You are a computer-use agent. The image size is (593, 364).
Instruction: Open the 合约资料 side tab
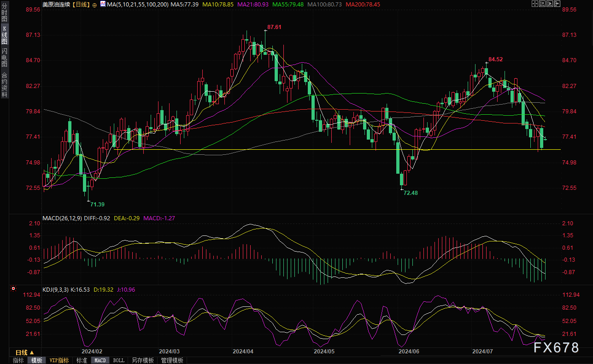point(4,84)
